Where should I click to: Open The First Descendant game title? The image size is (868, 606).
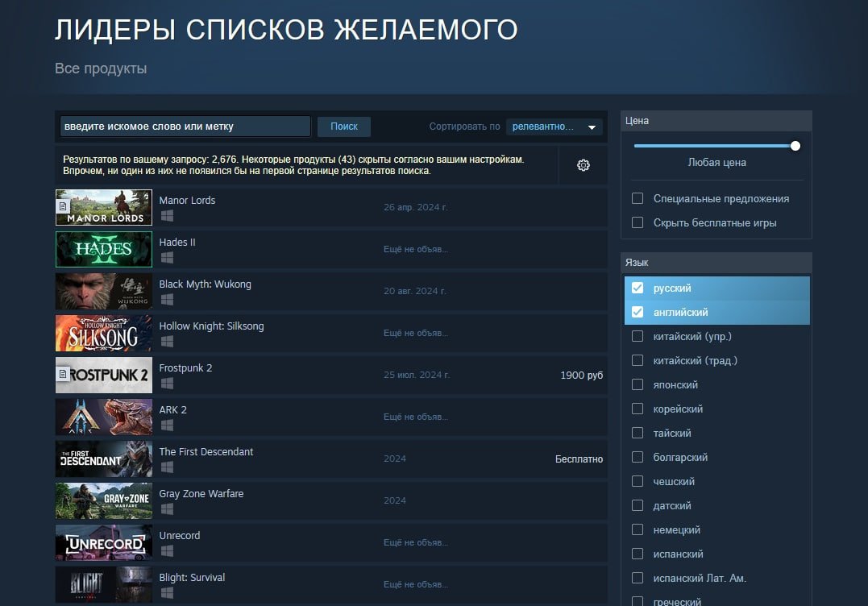(x=206, y=452)
